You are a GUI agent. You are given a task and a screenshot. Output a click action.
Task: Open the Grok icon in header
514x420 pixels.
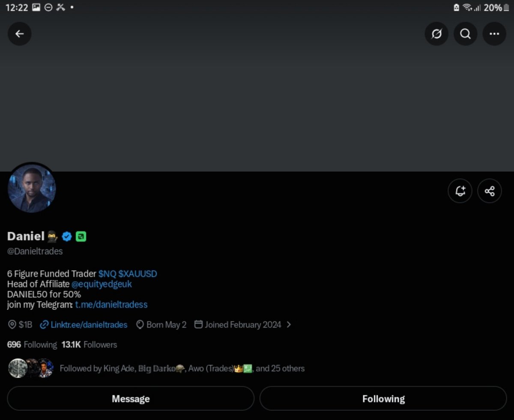436,34
